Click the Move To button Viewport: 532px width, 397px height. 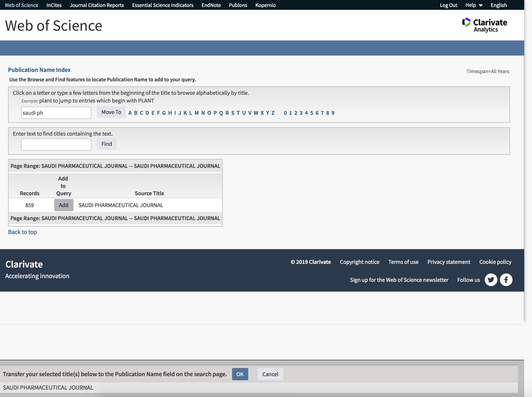tap(111, 112)
